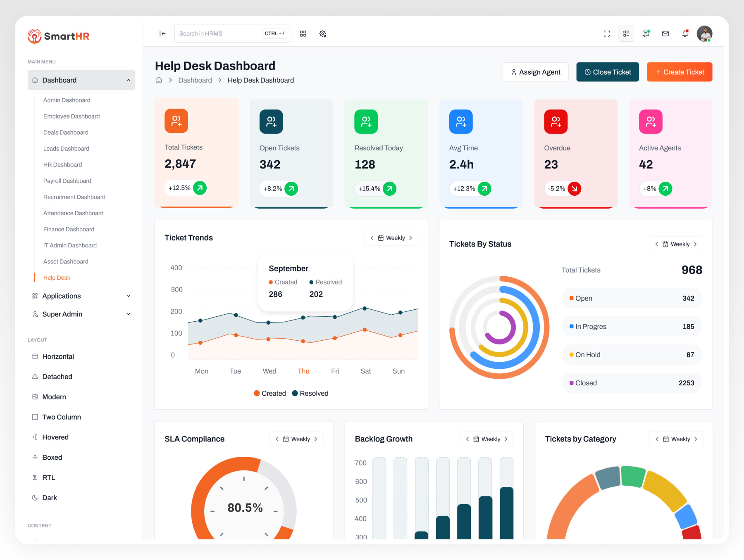Select the Horizontal layout option
This screenshot has height=560, width=744.
click(x=53, y=357)
